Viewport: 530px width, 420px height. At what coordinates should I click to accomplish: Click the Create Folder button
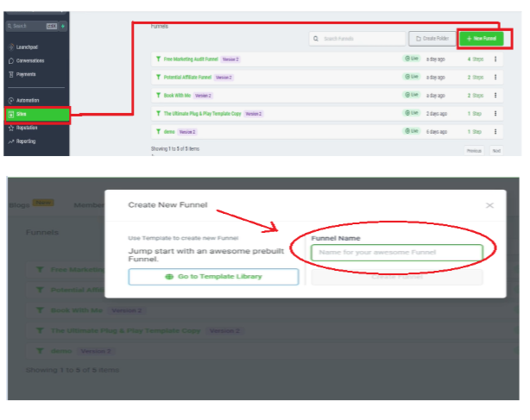click(431, 39)
